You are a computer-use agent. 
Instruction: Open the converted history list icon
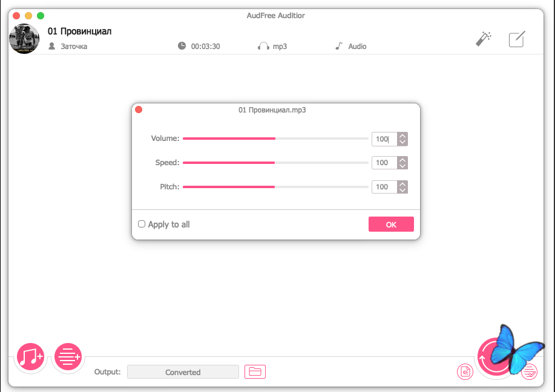coord(529,371)
